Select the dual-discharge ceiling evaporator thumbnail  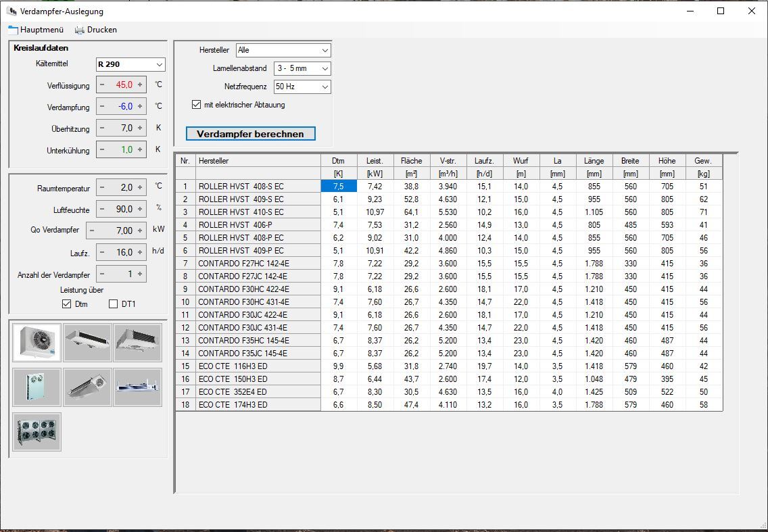[x=138, y=343]
